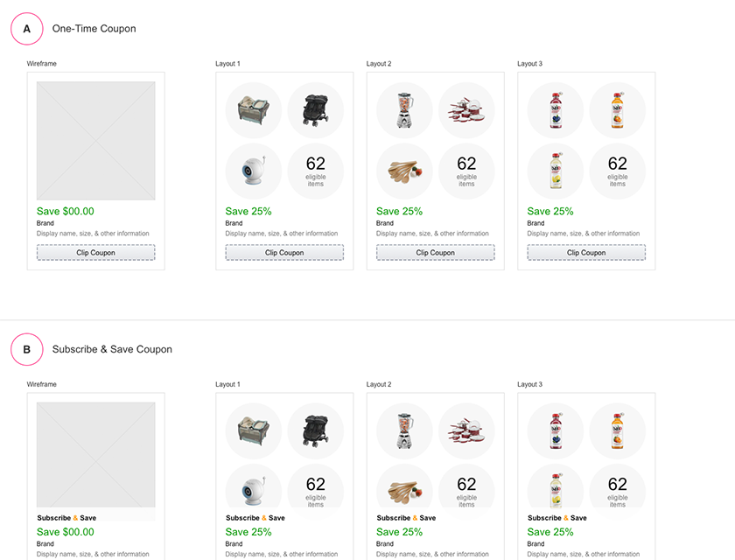Select the purple Bai bottle in section A
The image size is (735, 560).
tap(556, 110)
